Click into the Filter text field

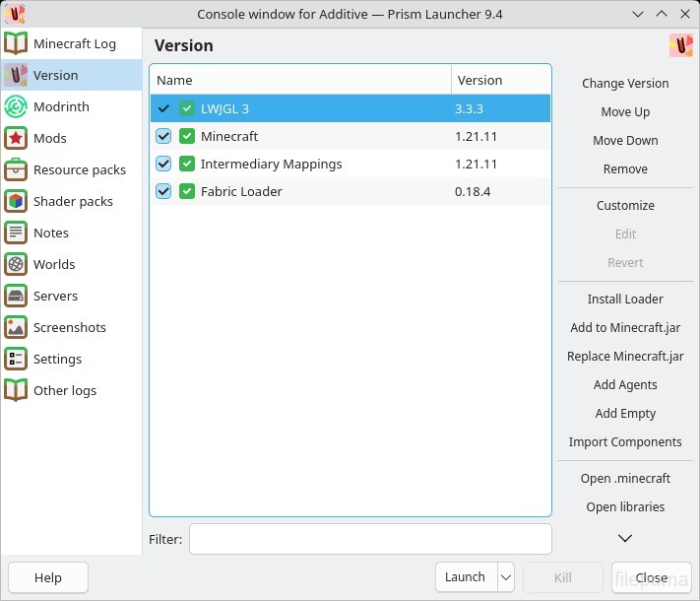click(370, 539)
